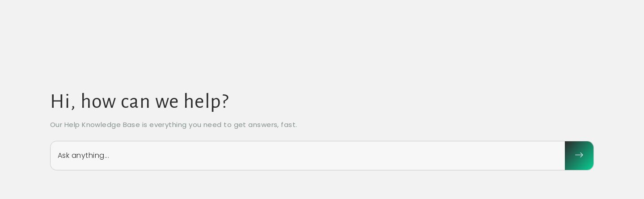The image size is (644, 199).
Task: Click the "Hi, how can we help?" heading
Action: (x=140, y=102)
